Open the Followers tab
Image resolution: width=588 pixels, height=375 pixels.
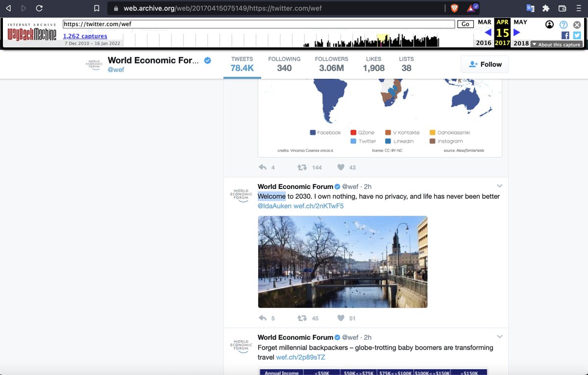[331, 64]
